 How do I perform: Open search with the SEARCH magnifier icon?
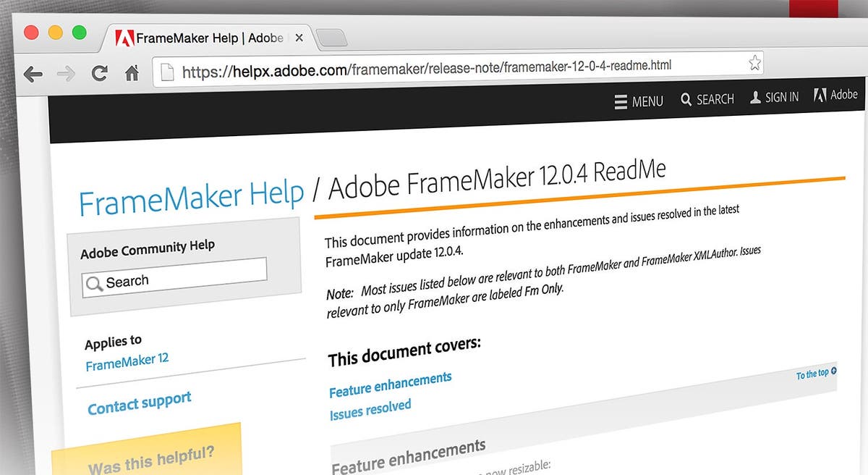click(686, 99)
